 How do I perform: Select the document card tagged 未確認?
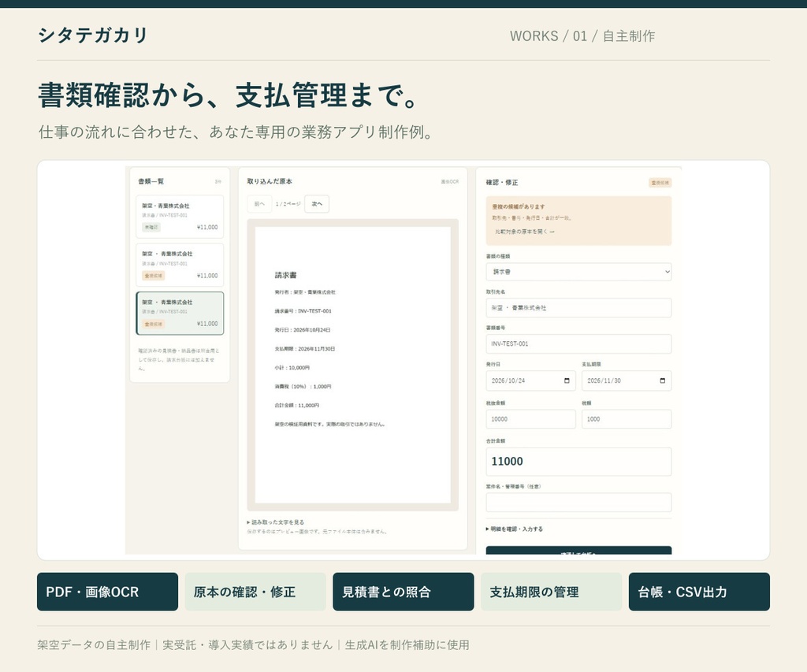pos(180,217)
